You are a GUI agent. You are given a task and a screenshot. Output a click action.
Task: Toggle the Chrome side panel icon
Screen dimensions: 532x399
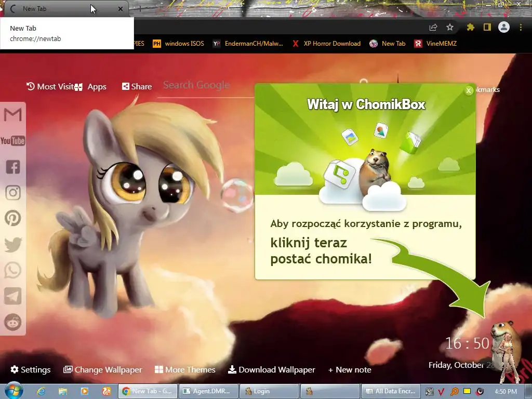tap(487, 27)
